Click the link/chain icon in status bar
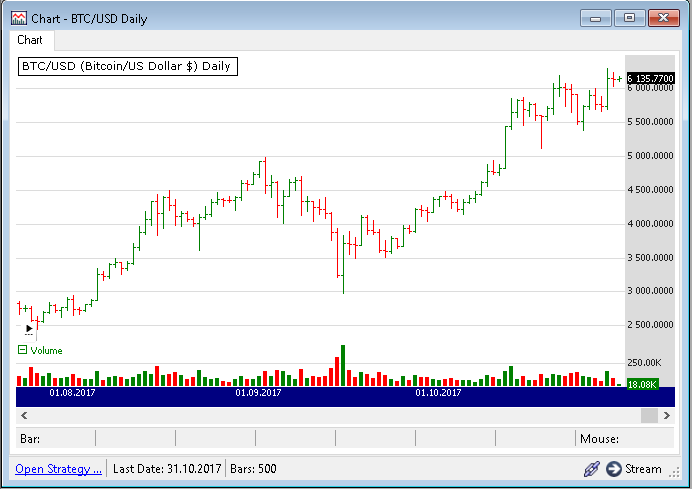 tap(592, 468)
